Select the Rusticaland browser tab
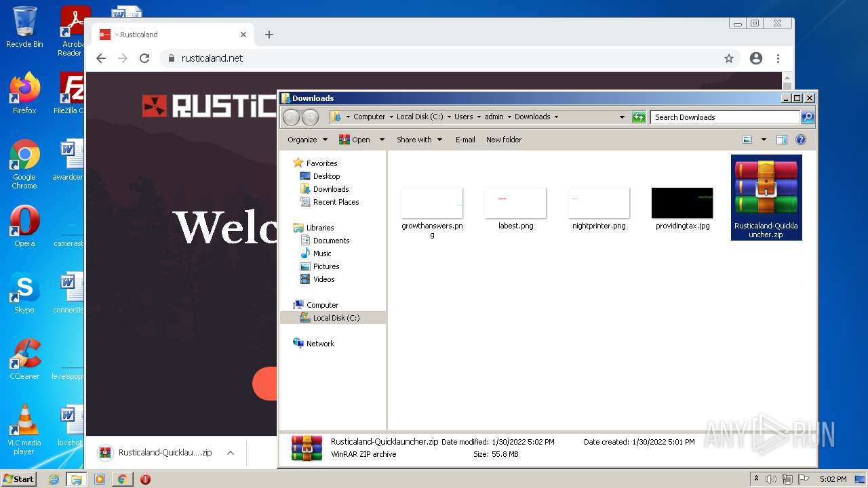The height and width of the screenshot is (488, 868). (173, 35)
